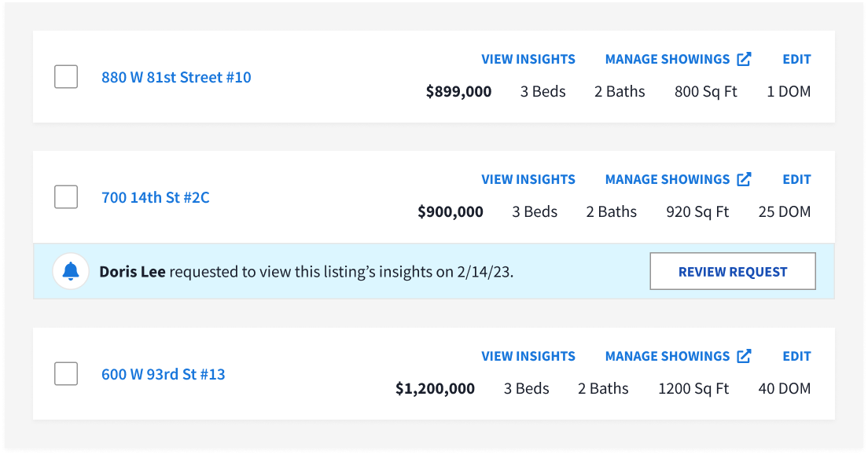Click the bell notification icon
This screenshot has height=455, width=868.
pos(71,272)
